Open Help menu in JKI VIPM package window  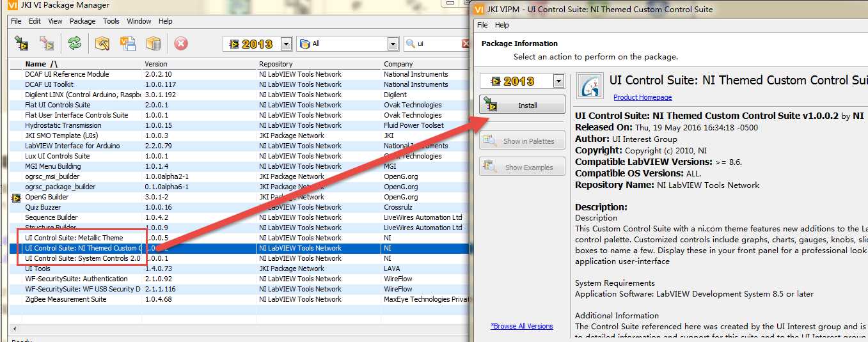(x=502, y=25)
